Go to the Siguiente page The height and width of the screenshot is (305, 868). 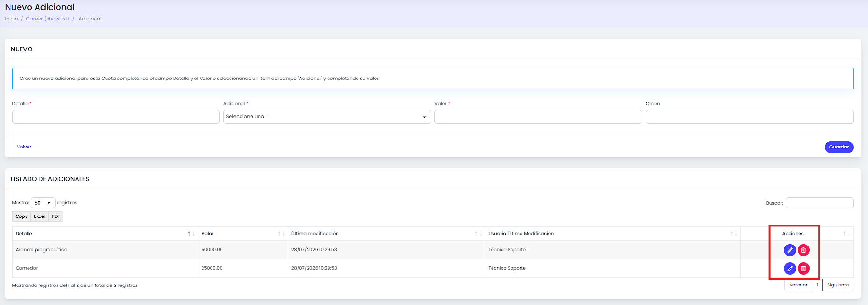(838, 285)
